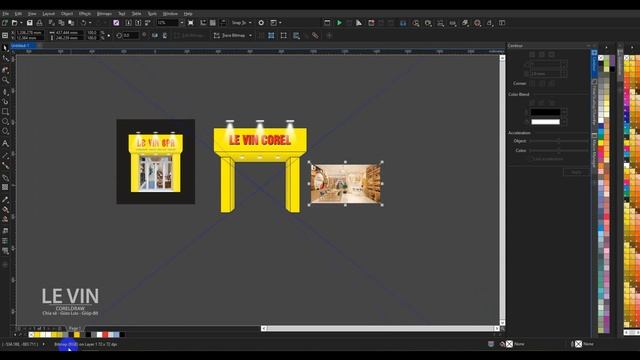Select the interior bitmap image on canvas

346,184
